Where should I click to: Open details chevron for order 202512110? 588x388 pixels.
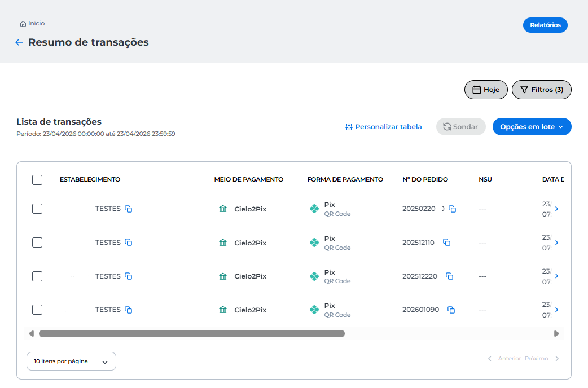(x=556, y=242)
